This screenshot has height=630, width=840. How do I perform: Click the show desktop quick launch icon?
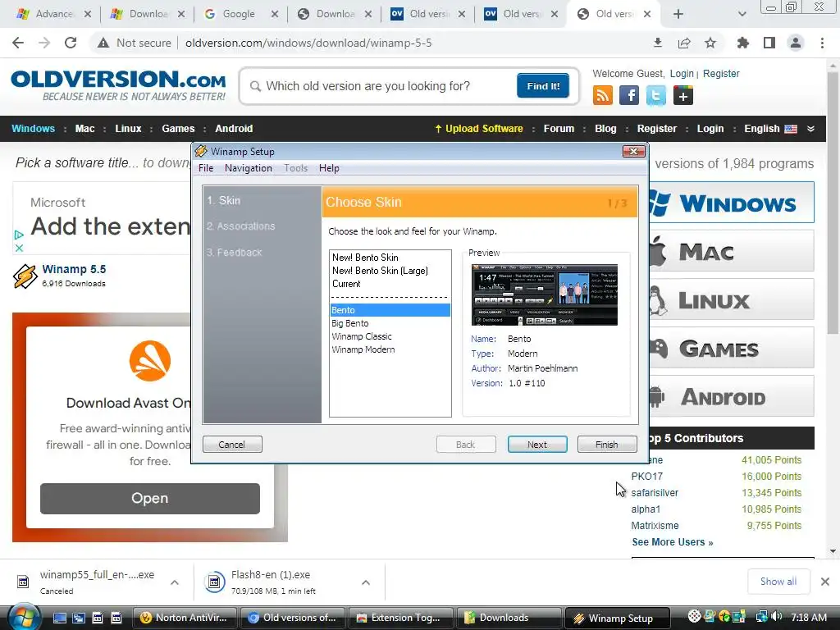point(59,618)
